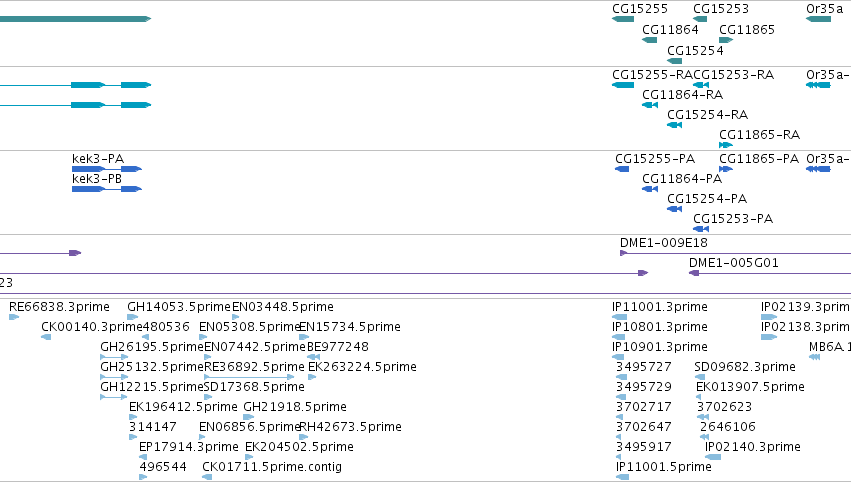Click the IP11001.5prime EST label
Screen dimensions: 851x482
click(664, 467)
